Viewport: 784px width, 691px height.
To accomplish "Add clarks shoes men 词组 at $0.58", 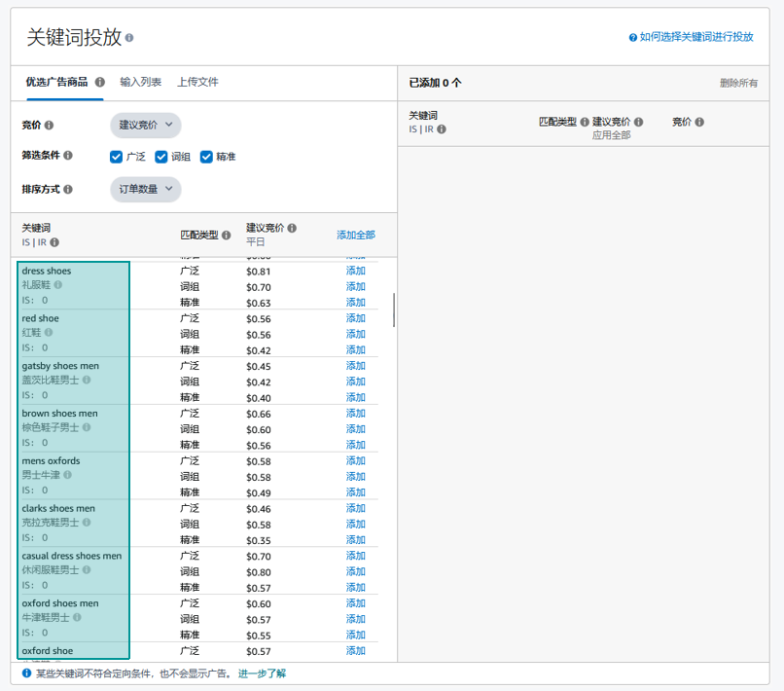I will click(x=355, y=524).
